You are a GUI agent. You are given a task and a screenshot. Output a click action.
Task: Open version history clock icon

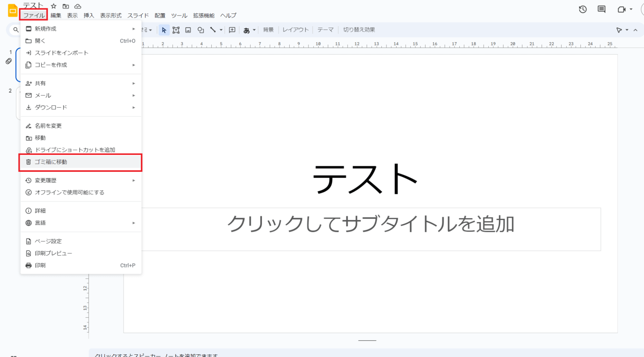click(x=582, y=9)
